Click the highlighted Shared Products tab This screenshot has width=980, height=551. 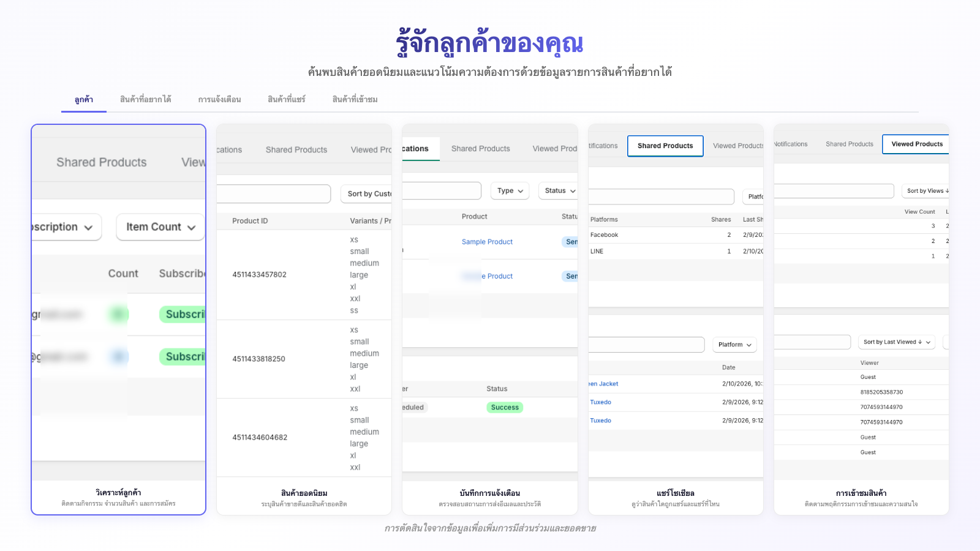pos(665,146)
